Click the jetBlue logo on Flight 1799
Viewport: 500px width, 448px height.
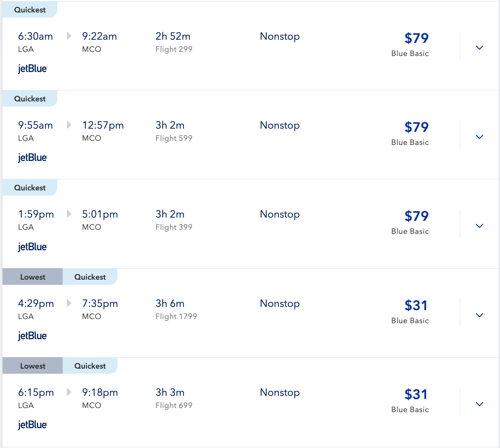[x=32, y=336]
